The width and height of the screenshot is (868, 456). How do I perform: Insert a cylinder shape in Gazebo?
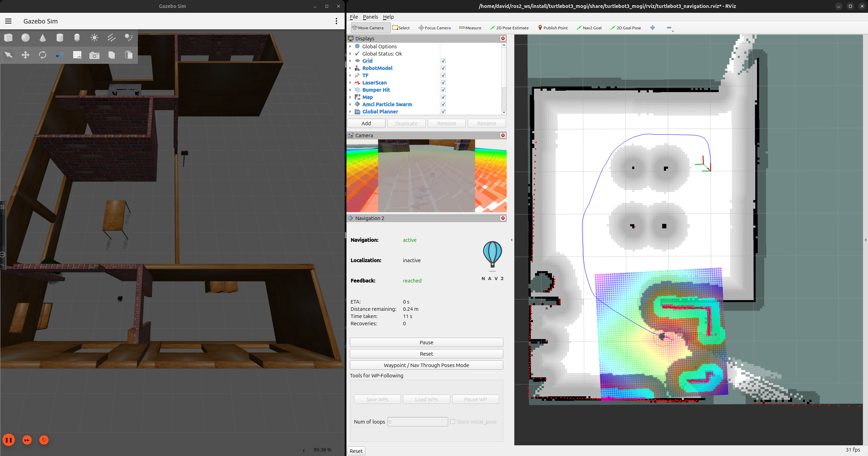[x=60, y=38]
